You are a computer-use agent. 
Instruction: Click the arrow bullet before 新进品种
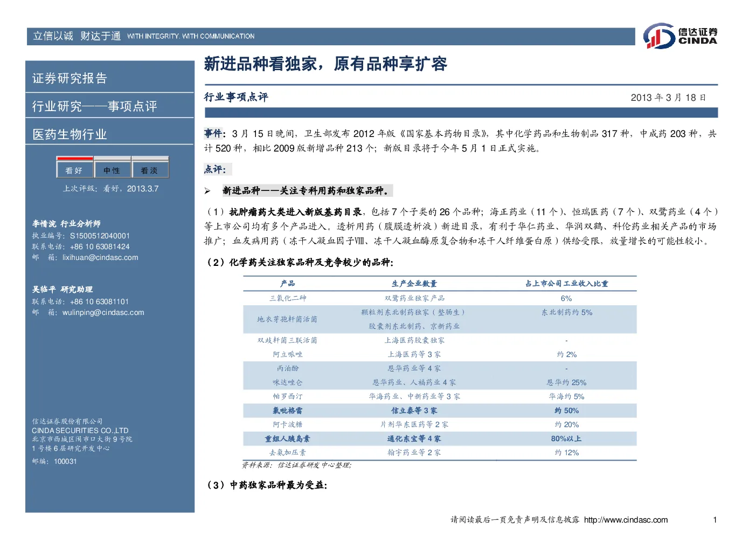coord(207,191)
